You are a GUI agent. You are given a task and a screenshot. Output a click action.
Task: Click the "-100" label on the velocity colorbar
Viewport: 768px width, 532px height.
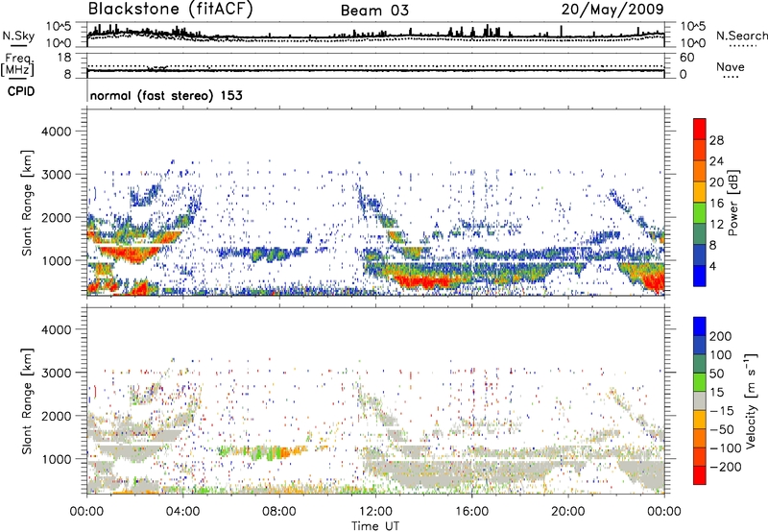coord(725,447)
